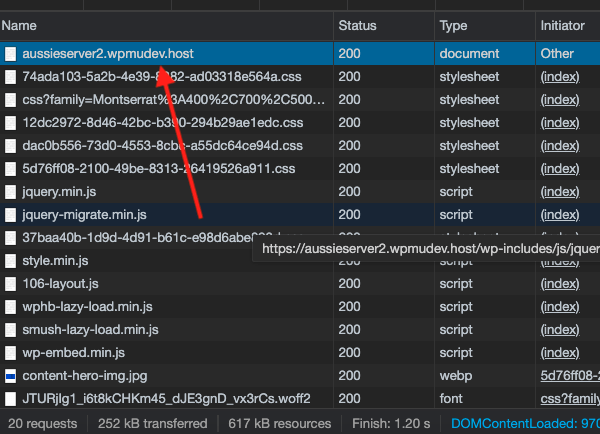Click the image icon beside content-hero-img.jpg
The height and width of the screenshot is (434, 600).
point(11,376)
